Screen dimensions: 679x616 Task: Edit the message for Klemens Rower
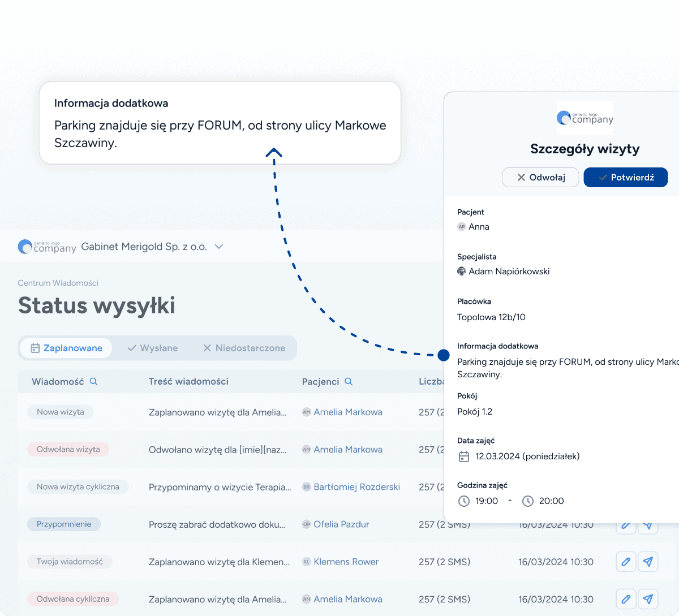click(x=626, y=562)
